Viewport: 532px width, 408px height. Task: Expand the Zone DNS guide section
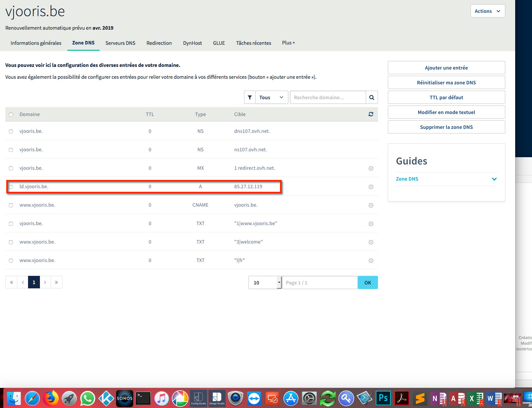click(x=446, y=179)
